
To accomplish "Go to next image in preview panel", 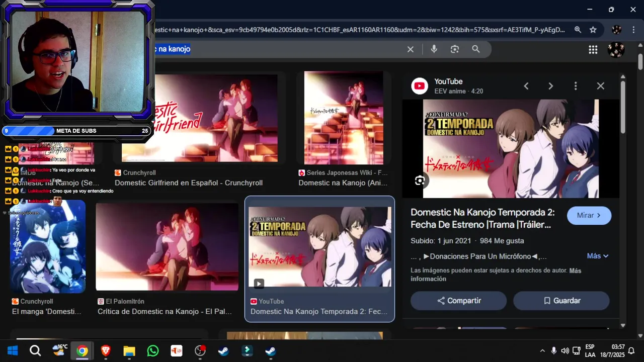I will tap(550, 86).
